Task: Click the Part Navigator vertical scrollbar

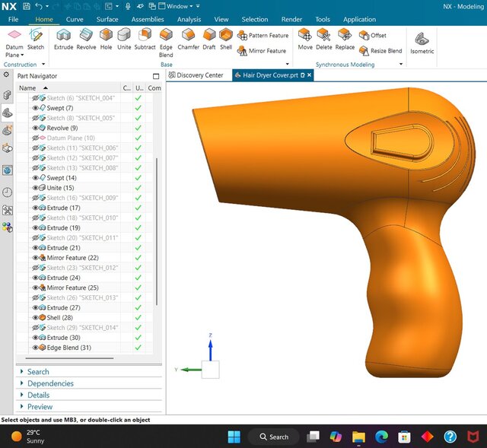Action: click(x=157, y=231)
